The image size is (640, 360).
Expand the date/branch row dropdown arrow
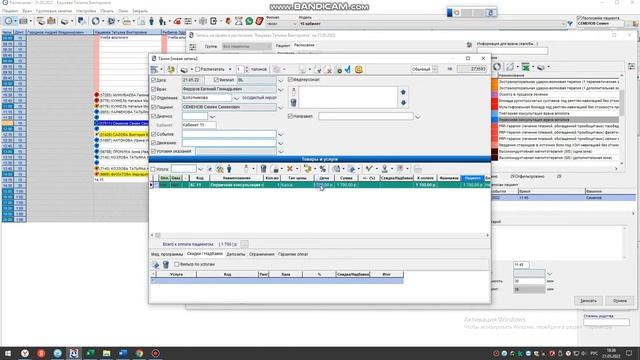(281, 80)
